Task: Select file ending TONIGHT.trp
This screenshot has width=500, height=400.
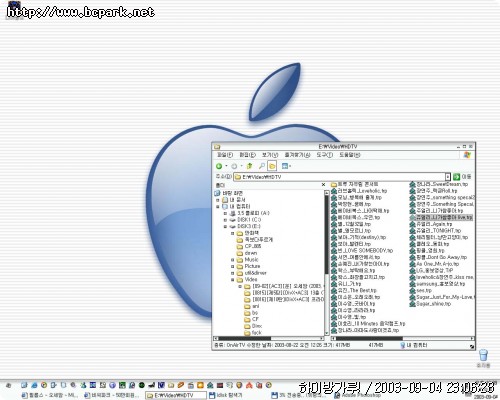Action: click(435, 231)
